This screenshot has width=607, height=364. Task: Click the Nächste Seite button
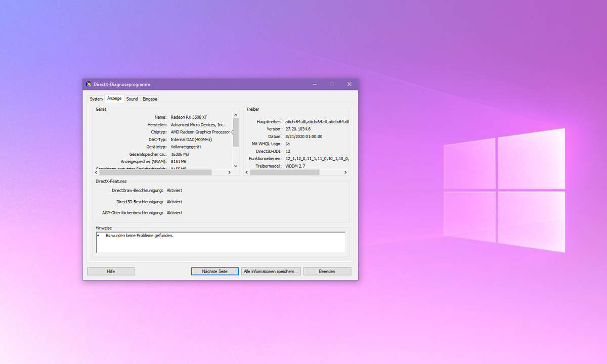pos(214,271)
